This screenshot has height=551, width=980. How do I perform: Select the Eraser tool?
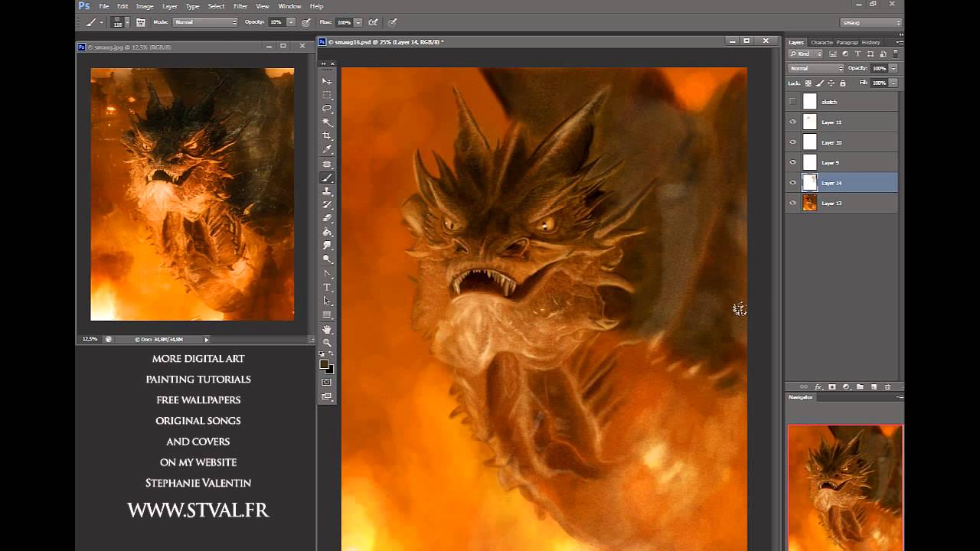click(327, 219)
